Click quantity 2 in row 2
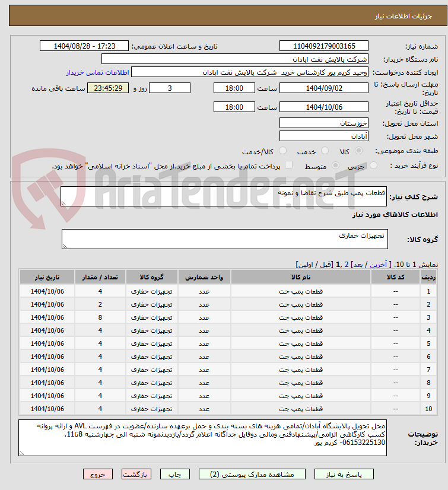This screenshot has height=490, width=448. 100,305
